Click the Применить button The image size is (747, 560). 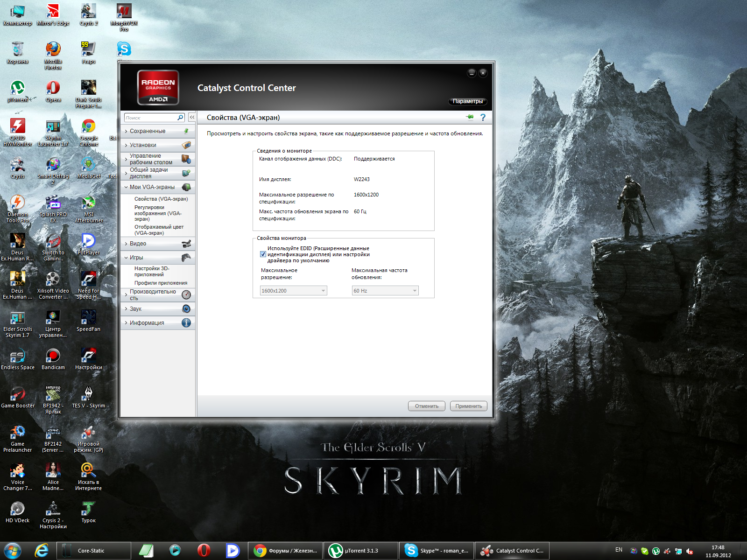(x=469, y=406)
